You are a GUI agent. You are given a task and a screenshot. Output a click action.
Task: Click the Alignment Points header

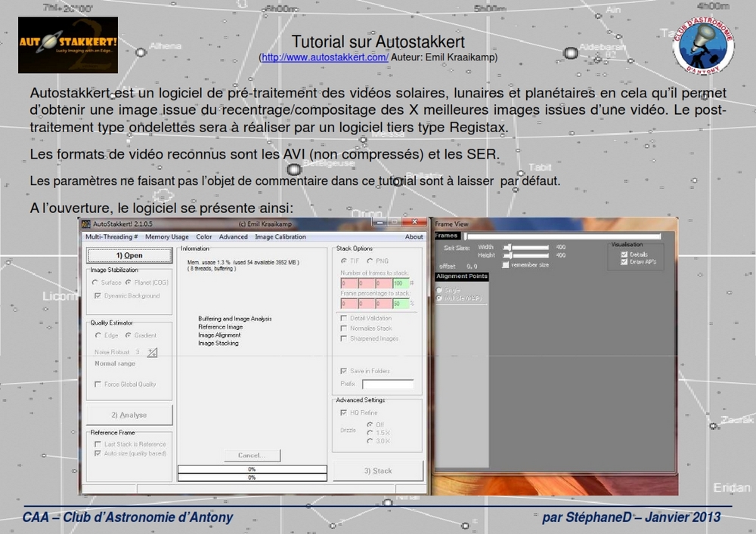pyautogui.click(x=461, y=276)
